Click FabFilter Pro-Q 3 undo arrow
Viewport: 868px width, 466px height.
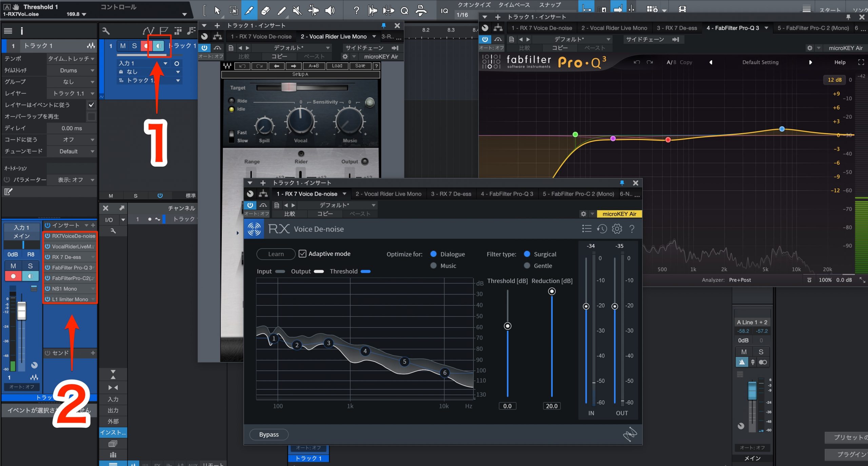click(x=637, y=62)
